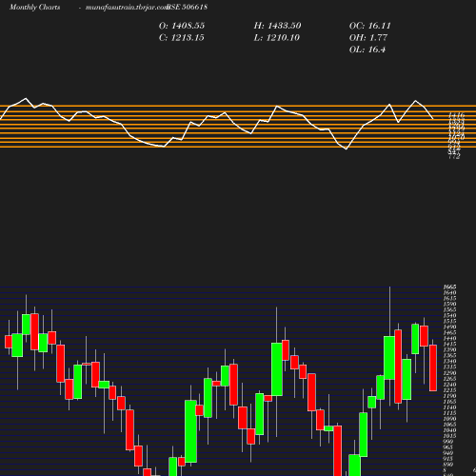
Task: Click the 1240 price axis label
Action: click(x=450, y=385)
